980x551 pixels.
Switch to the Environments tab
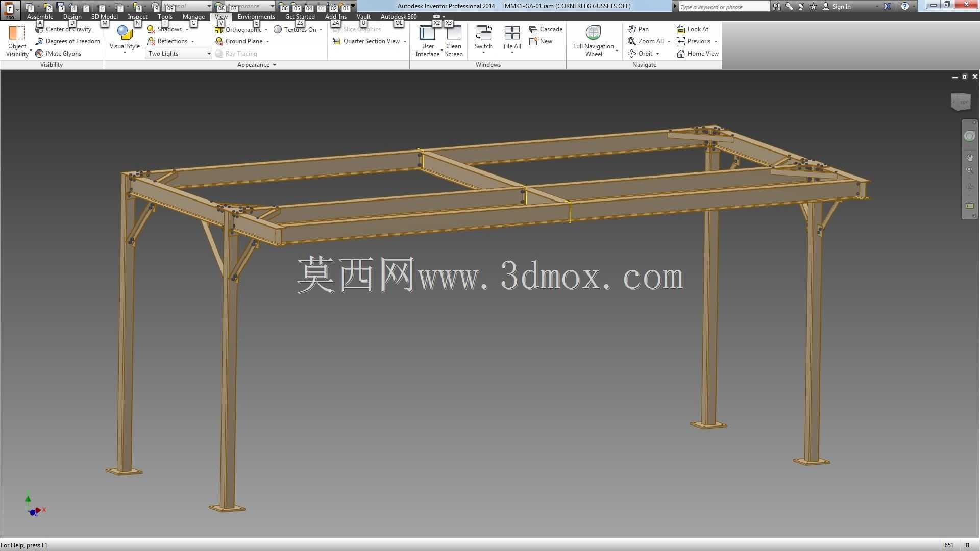click(256, 17)
